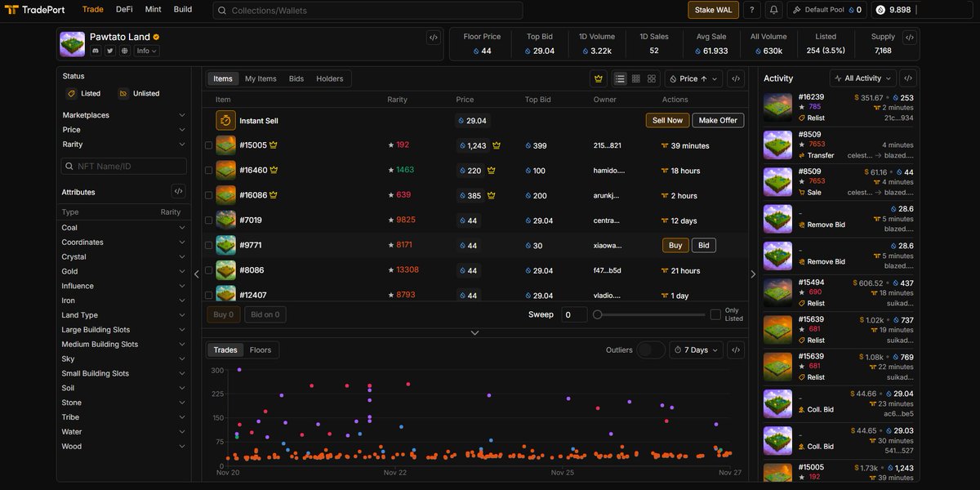
Task: Switch to the My Items tab
Action: click(x=261, y=78)
